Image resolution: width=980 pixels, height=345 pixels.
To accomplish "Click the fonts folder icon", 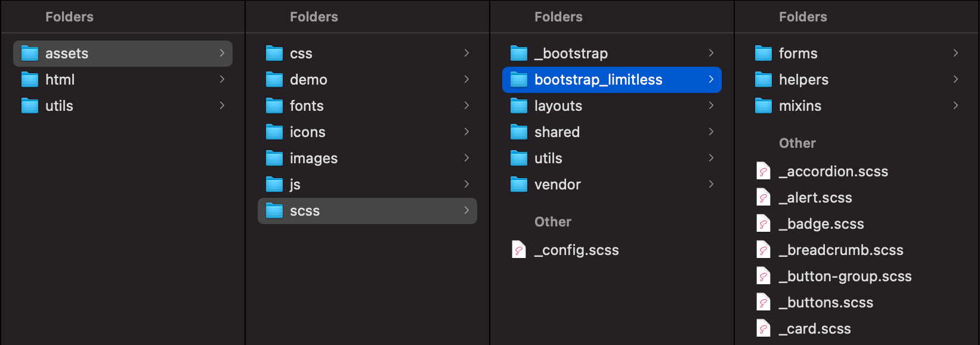I will point(274,106).
